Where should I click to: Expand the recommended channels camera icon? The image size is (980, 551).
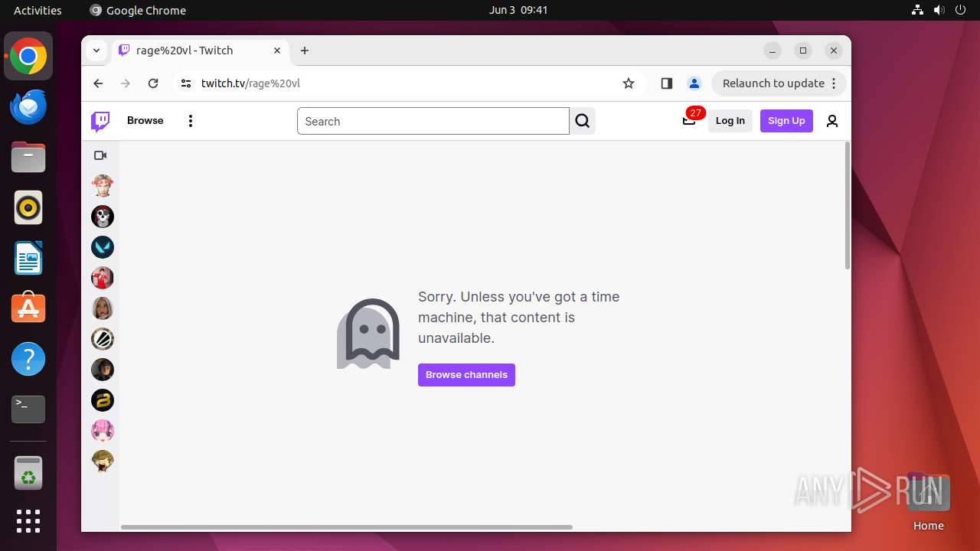pyautogui.click(x=100, y=155)
